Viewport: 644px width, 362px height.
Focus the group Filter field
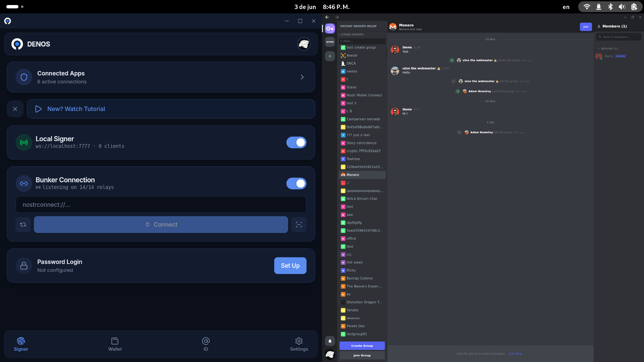(x=362, y=41)
